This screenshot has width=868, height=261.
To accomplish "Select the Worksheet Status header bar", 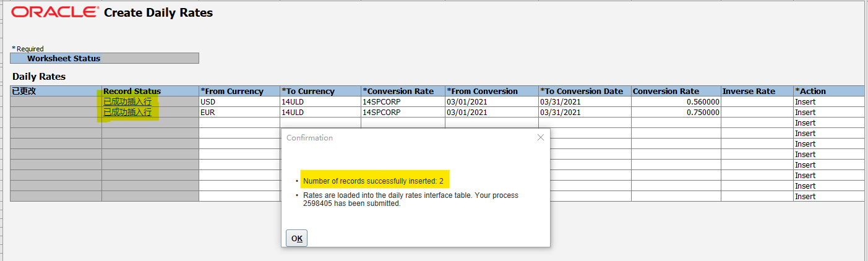I will pos(104,58).
